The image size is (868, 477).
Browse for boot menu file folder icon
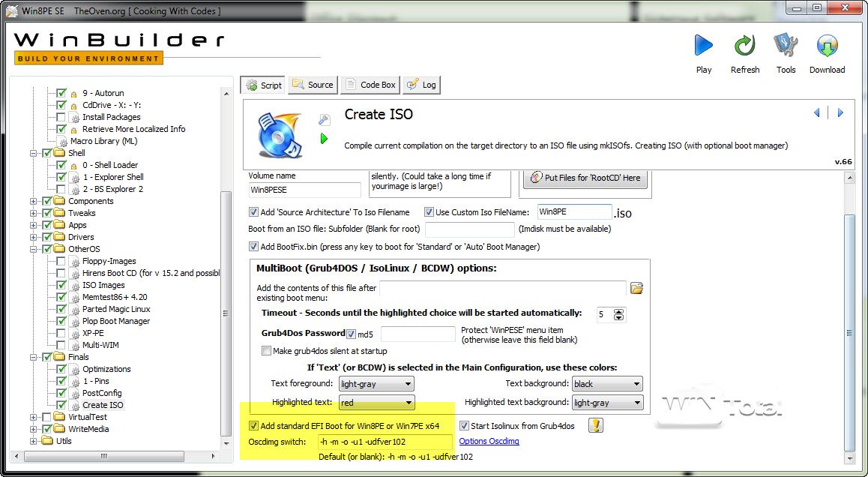coord(636,288)
